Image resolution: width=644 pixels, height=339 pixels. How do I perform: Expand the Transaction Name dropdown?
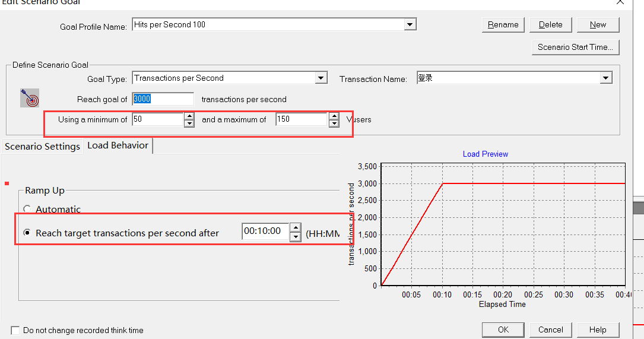[x=605, y=78]
